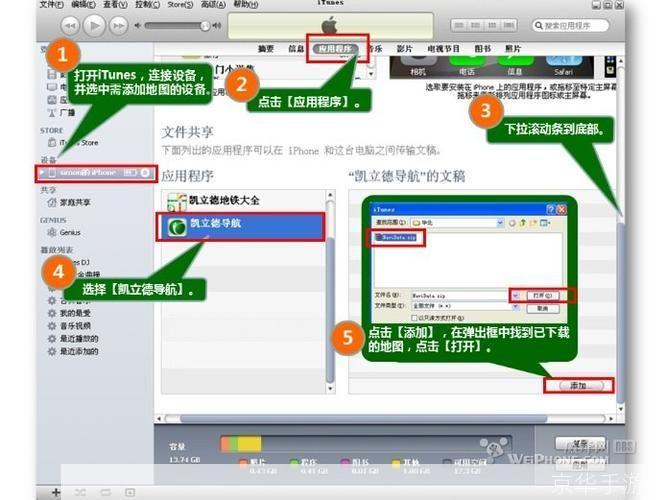Adjust the volume slider knob
666x500 pixels.
click(205, 26)
